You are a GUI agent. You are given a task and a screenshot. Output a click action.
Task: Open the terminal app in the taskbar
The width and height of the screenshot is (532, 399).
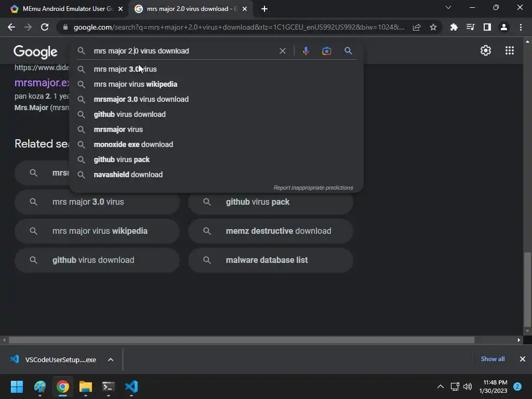point(109,387)
